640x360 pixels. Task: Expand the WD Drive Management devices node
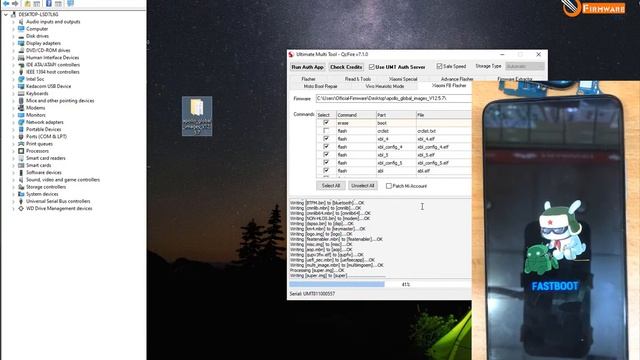(13, 208)
